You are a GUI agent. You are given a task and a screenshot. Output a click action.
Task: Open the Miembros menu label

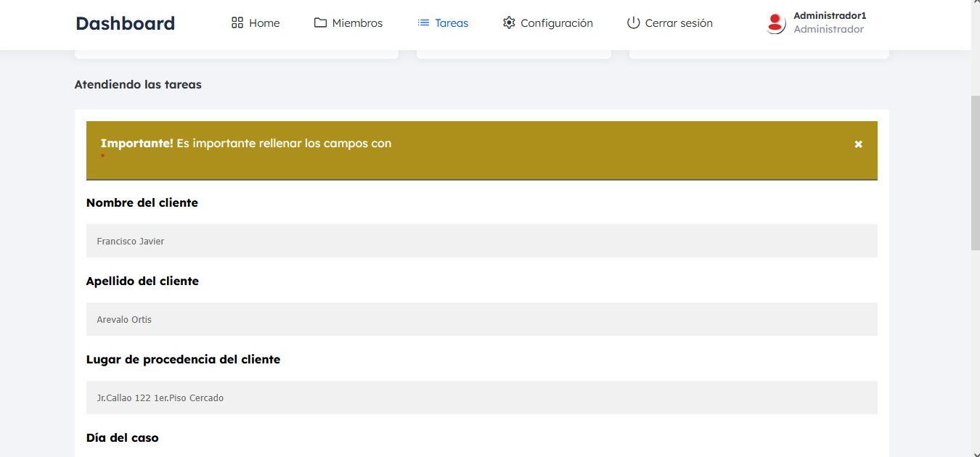pyautogui.click(x=357, y=23)
